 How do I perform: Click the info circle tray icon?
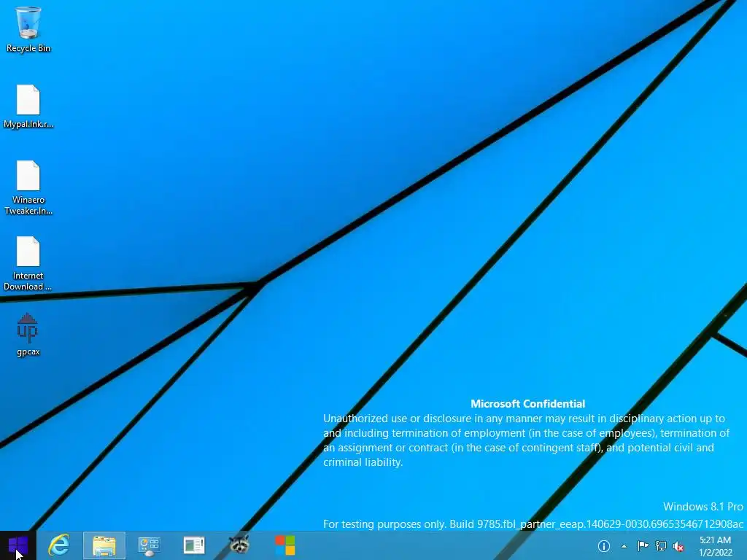click(x=603, y=546)
